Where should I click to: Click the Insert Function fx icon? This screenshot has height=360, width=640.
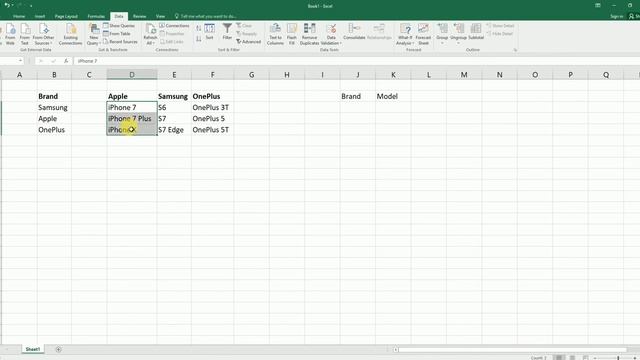pyautogui.click(x=66, y=61)
